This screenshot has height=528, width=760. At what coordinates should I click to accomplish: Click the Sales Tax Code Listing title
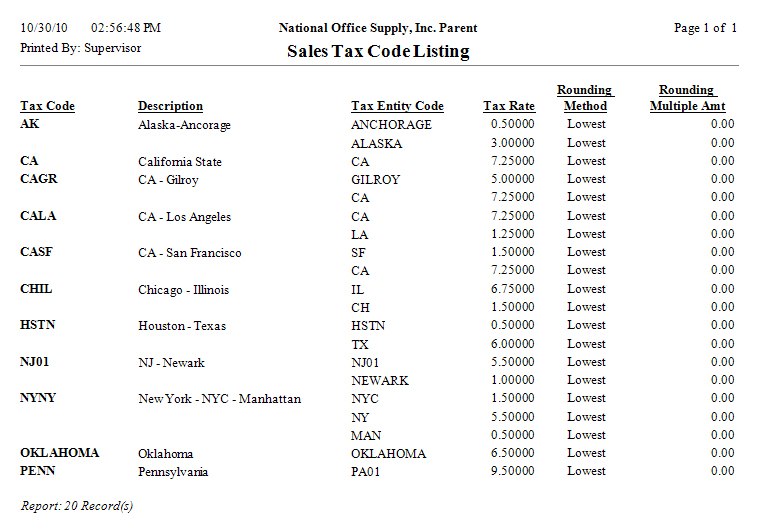tap(378, 51)
